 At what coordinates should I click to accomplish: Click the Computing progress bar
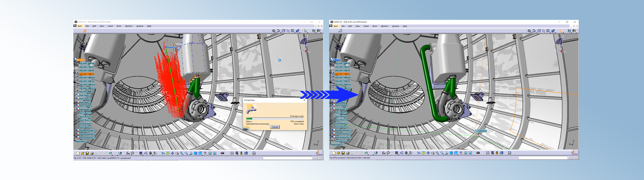[x=275, y=119]
